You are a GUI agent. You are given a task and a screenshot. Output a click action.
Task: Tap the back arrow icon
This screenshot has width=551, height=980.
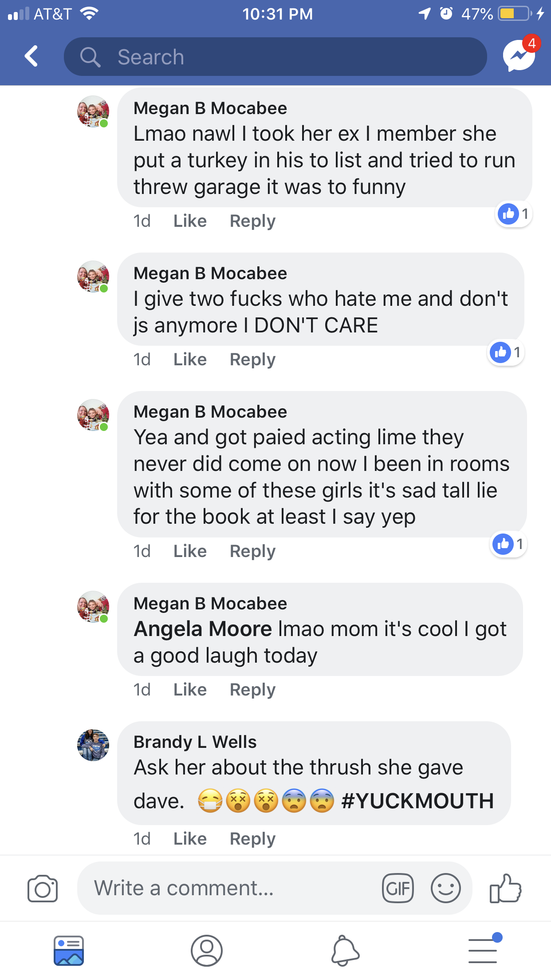[x=31, y=56]
